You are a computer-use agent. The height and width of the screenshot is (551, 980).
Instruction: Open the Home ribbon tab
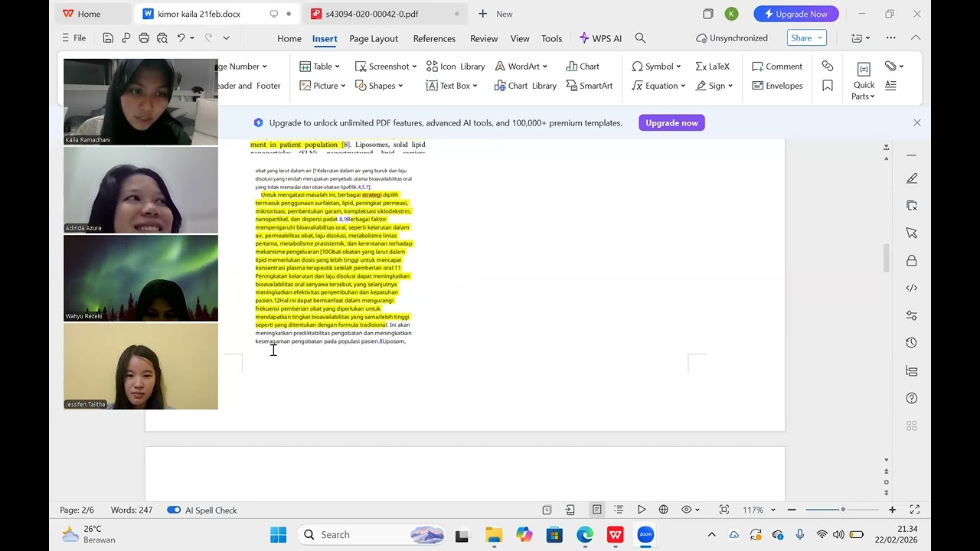289,38
